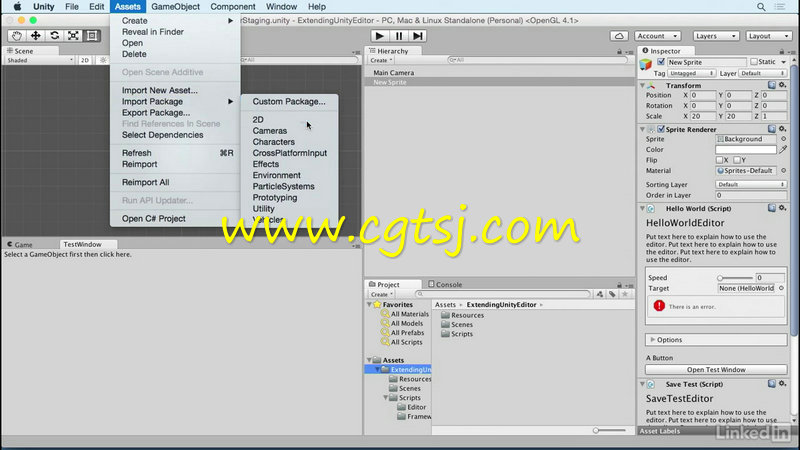The width and height of the screenshot is (800, 450).
Task: Select the Move tool
Action: (x=36, y=36)
